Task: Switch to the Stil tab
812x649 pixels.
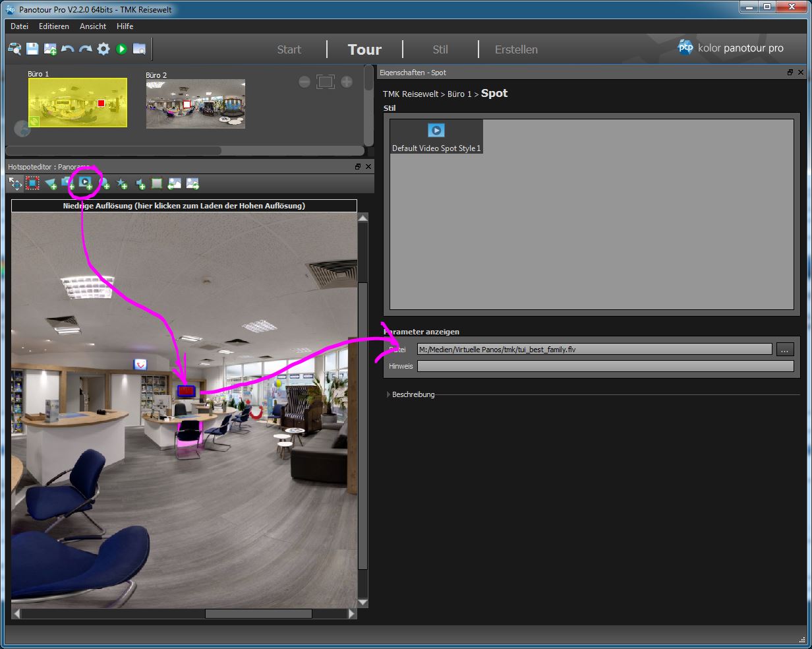Action: 440,49
